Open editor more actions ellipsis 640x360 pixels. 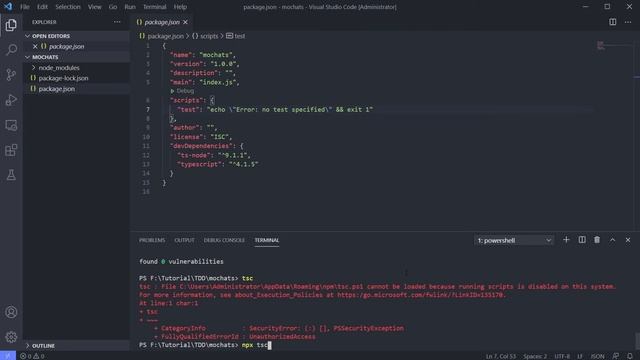coord(628,22)
